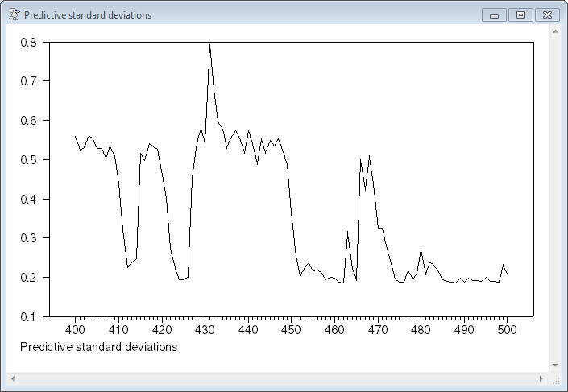Click the y-axis label 0.8
This screenshot has height=392, width=568.
(x=29, y=42)
